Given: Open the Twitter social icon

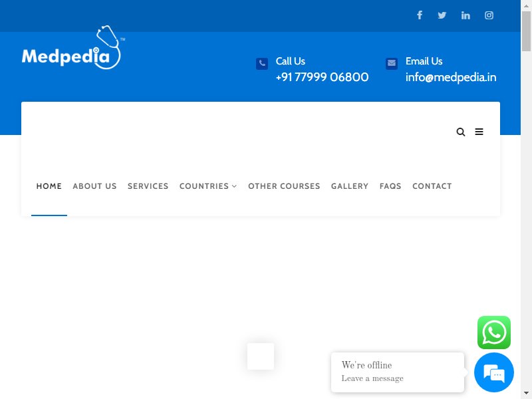Looking at the screenshot, I should pos(442,15).
